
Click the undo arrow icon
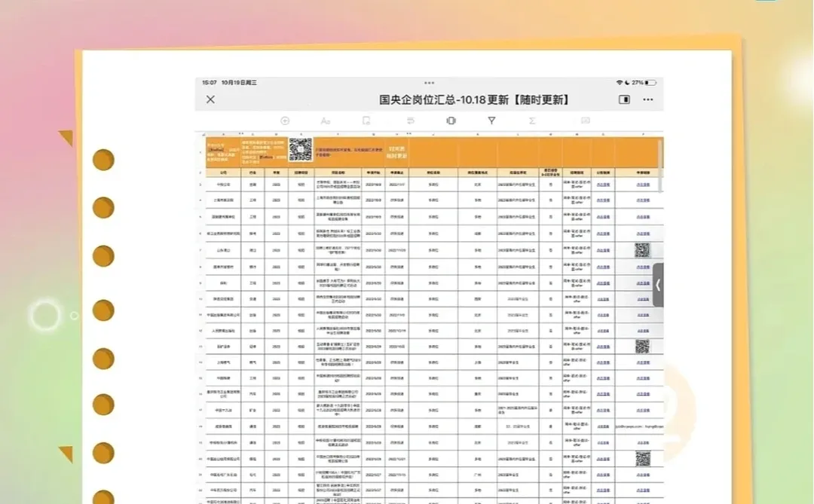point(409,121)
